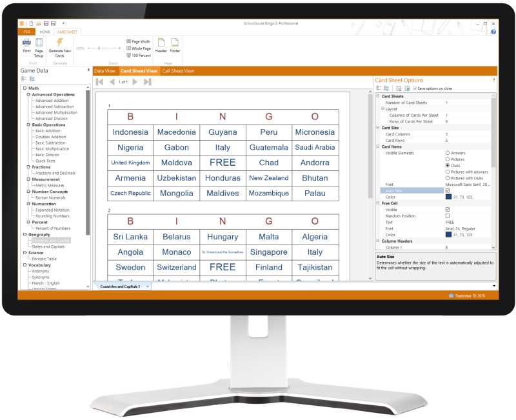This screenshot has width=516, height=420.
Task: Click the Card Items color swatch
Action: pos(448,197)
